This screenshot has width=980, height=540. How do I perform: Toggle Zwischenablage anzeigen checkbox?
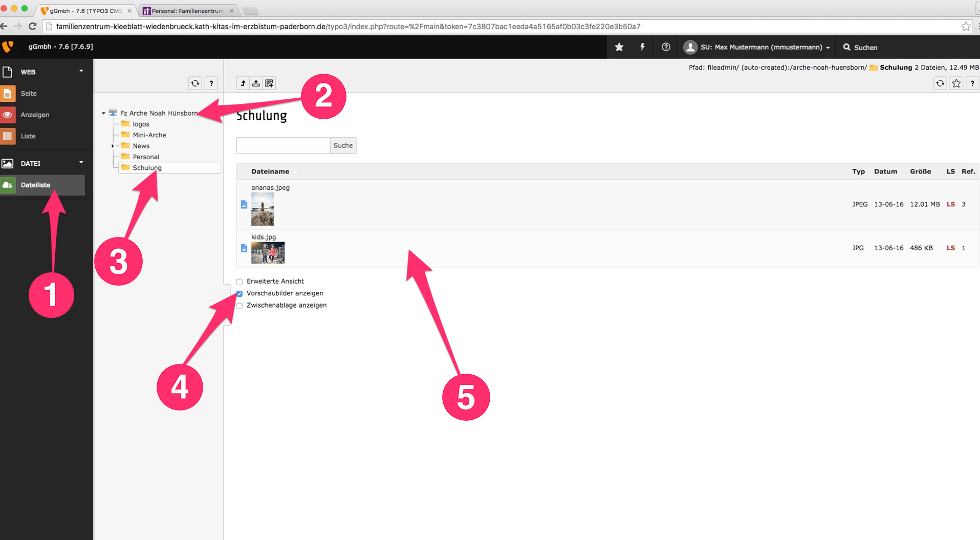(239, 306)
